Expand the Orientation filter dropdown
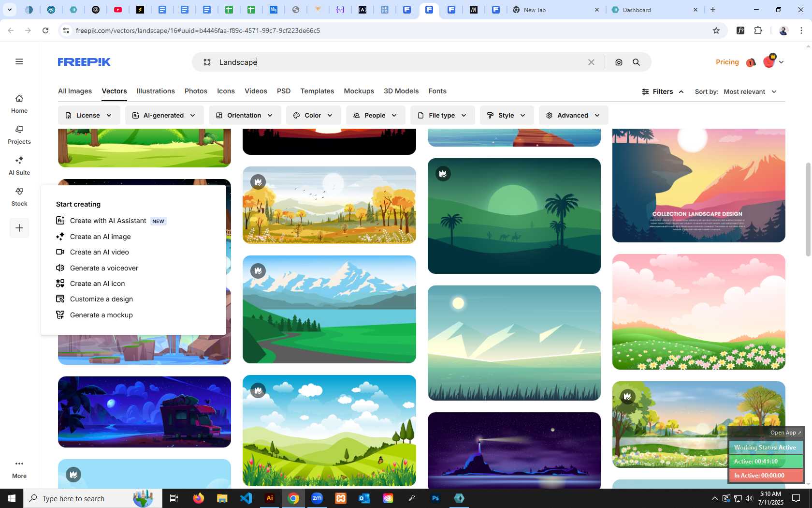 click(245, 115)
